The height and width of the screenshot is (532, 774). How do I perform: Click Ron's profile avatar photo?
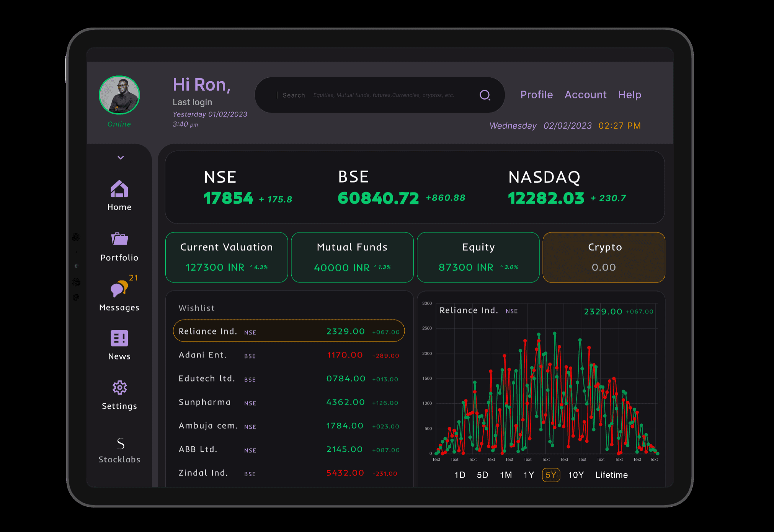pyautogui.click(x=119, y=95)
